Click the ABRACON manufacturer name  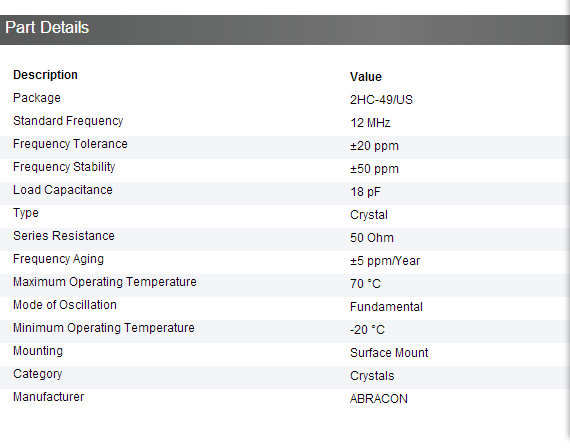click(379, 399)
